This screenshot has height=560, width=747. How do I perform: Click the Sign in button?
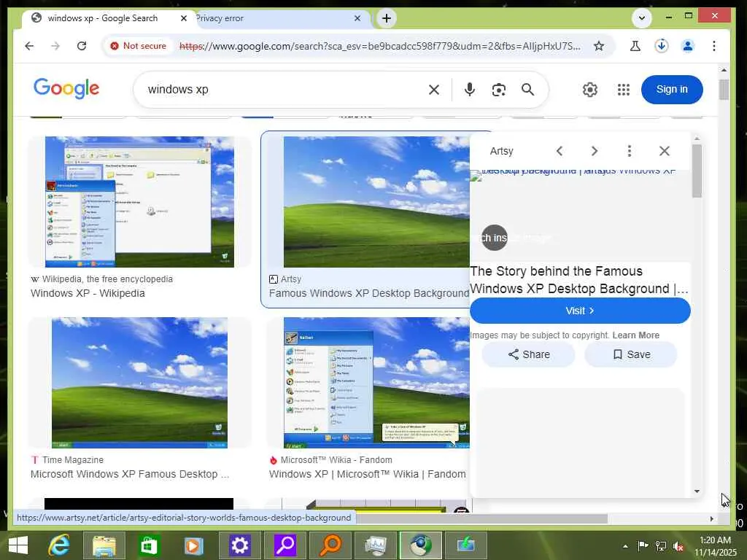[x=672, y=90]
